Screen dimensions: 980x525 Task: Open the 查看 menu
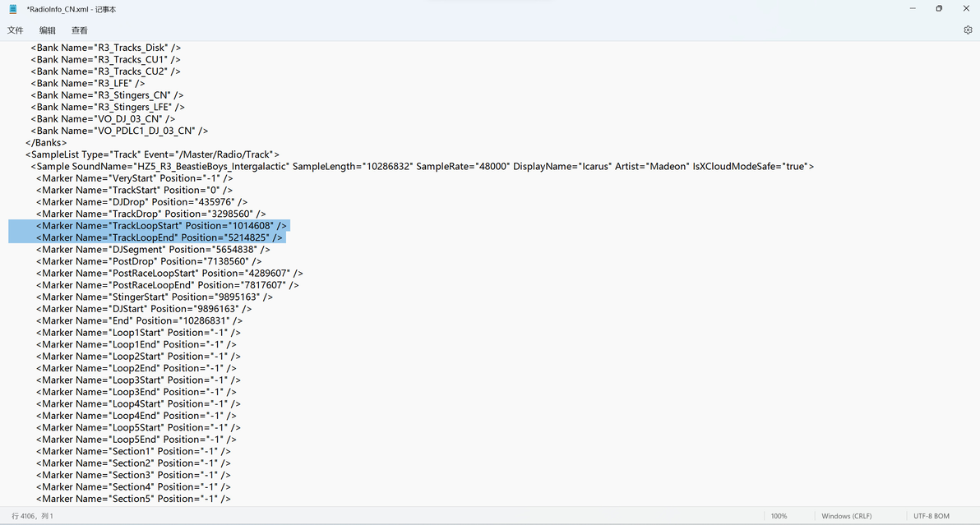coord(80,30)
